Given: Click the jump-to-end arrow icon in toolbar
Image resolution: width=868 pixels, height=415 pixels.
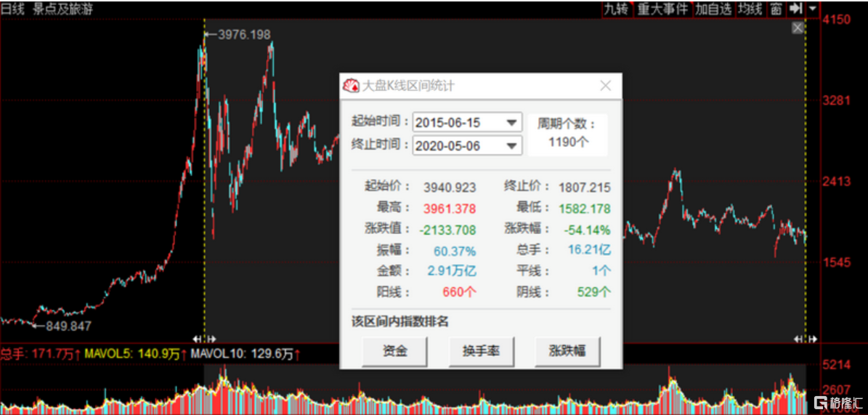Looking at the screenshot, I should [x=795, y=9].
